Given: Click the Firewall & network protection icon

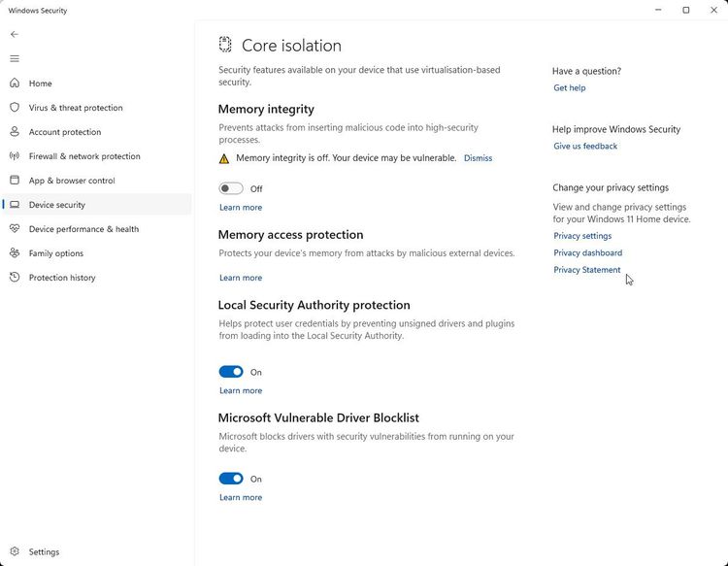Looking at the screenshot, I should 15,156.
